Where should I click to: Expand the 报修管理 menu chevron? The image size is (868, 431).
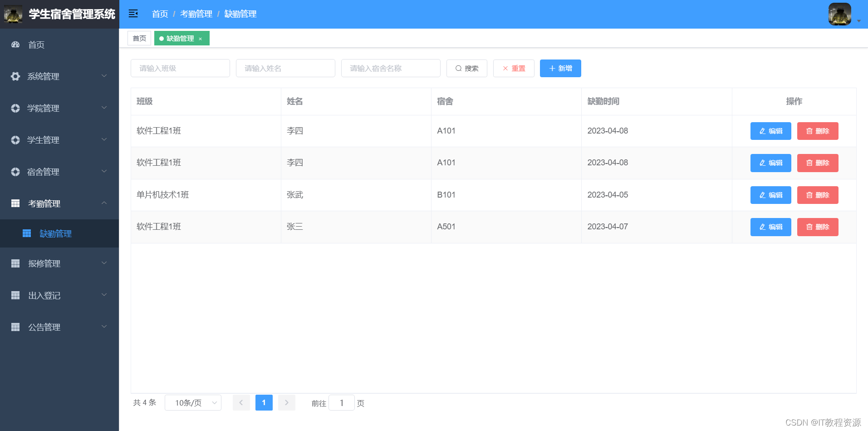104,263
